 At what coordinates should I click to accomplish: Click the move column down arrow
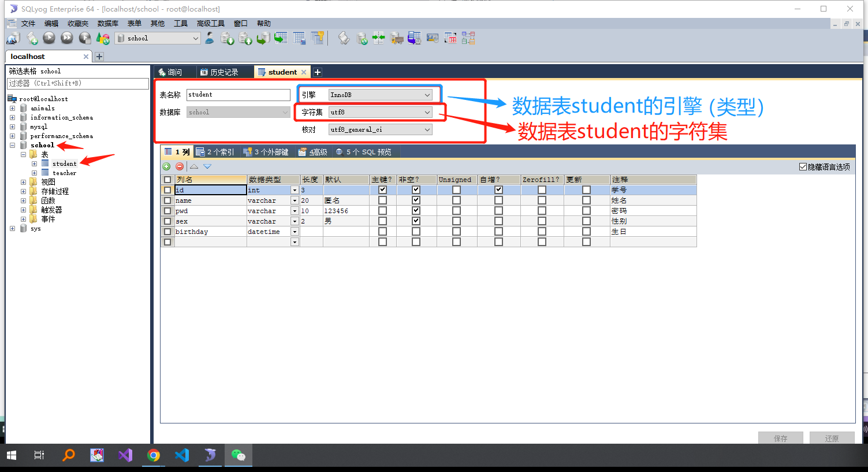click(x=207, y=166)
